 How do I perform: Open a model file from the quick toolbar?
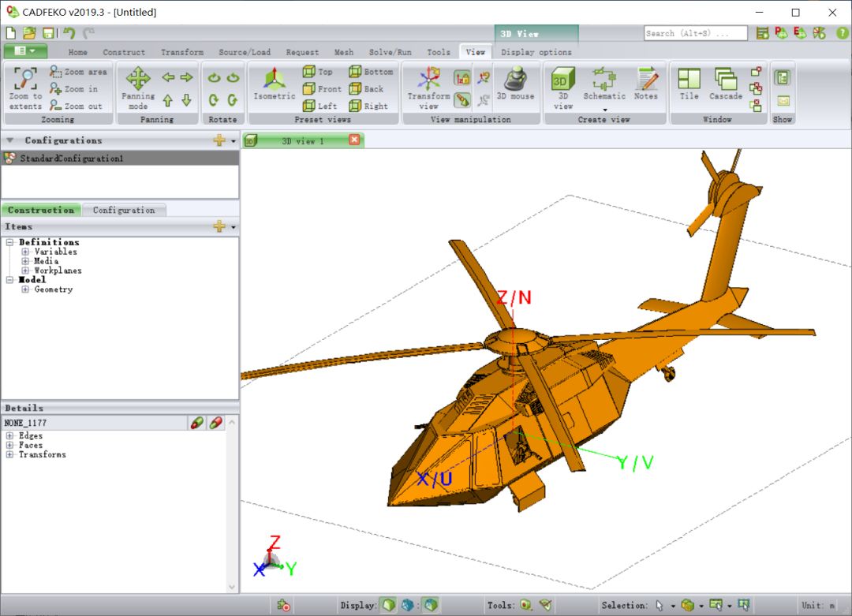pyautogui.click(x=29, y=33)
